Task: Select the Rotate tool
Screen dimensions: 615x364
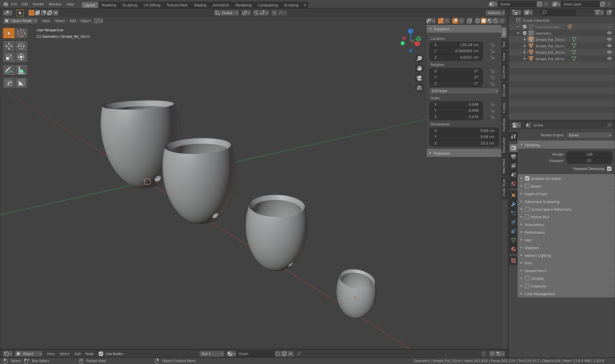Action: [21, 46]
